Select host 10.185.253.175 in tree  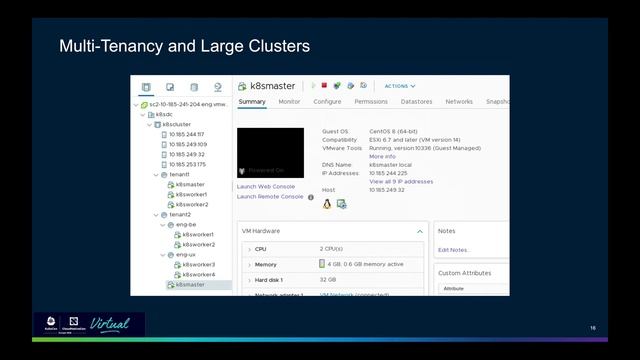click(188, 164)
